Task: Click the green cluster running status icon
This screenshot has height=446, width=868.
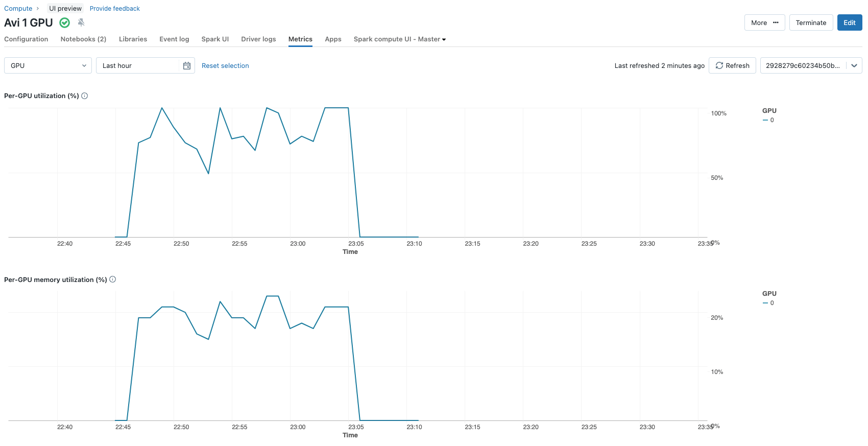Action: pyautogui.click(x=65, y=22)
